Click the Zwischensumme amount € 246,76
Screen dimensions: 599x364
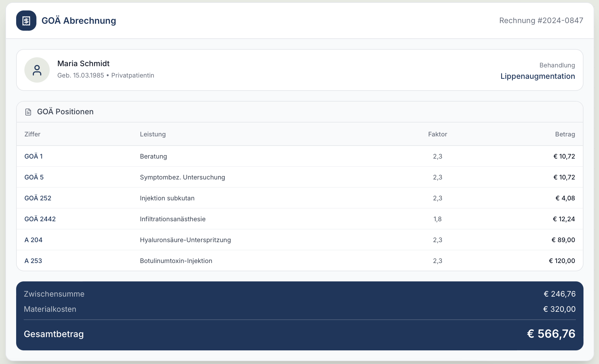click(559, 294)
